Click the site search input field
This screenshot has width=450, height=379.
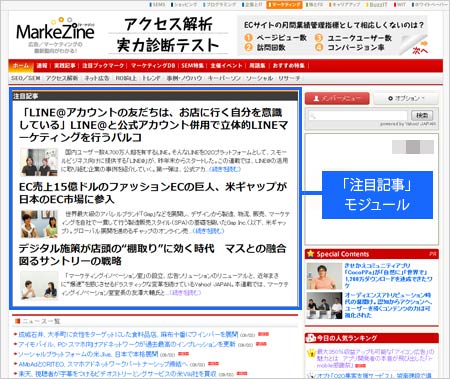click(357, 116)
